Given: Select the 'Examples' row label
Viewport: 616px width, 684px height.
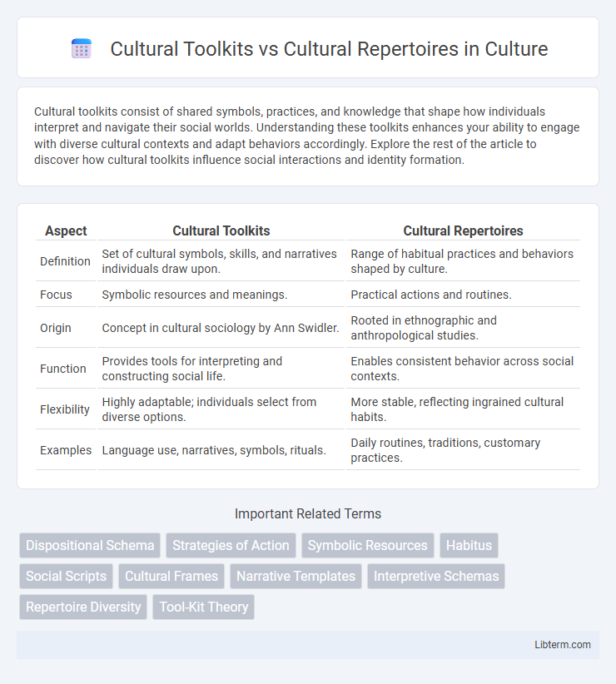Looking at the screenshot, I should pos(66,450).
